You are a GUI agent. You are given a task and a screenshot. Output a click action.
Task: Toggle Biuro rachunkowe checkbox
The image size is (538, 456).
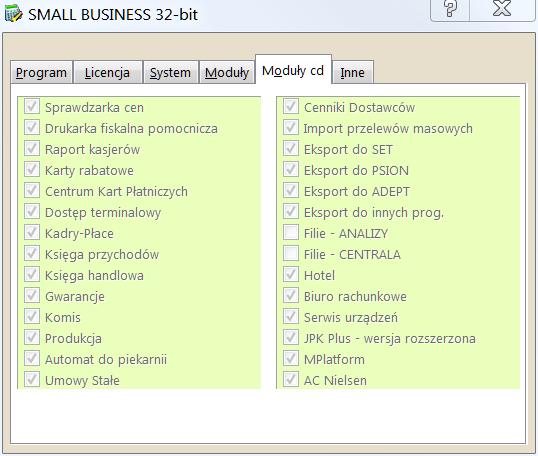point(291,295)
